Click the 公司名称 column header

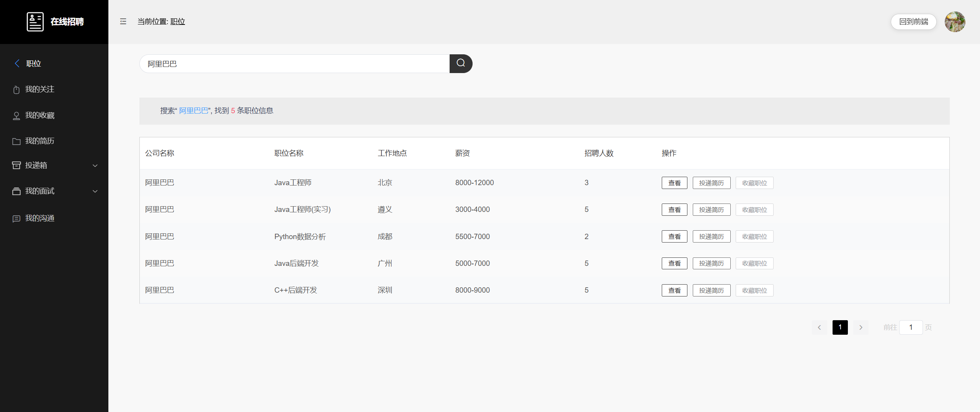point(160,153)
